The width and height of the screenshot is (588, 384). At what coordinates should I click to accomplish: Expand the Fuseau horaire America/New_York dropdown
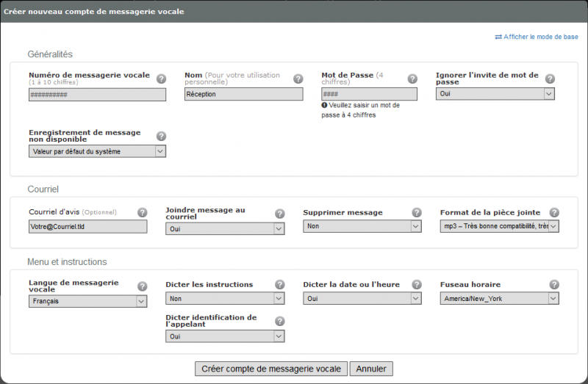click(x=500, y=299)
